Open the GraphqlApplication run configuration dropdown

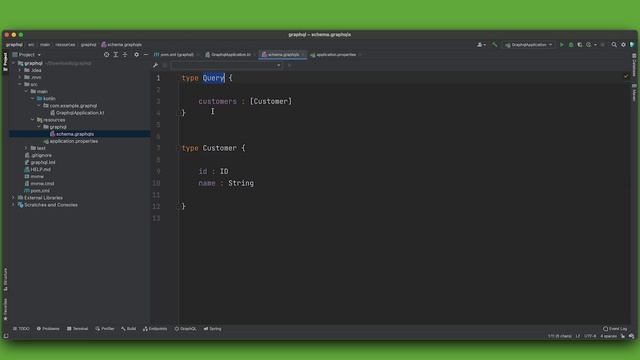529,44
